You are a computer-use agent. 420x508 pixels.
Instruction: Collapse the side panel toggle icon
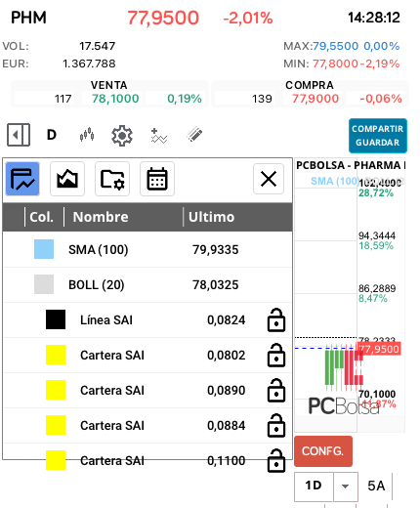click(19, 135)
